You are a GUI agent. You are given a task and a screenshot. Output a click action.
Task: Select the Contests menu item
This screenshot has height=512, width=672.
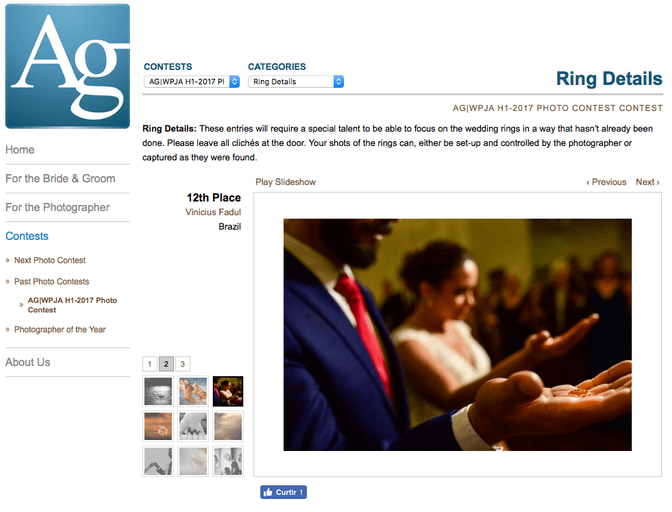click(27, 236)
